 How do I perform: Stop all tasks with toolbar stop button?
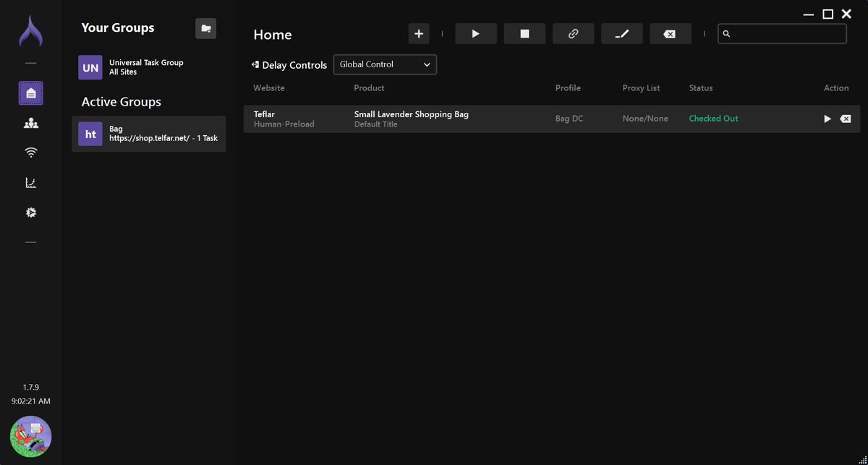click(524, 34)
